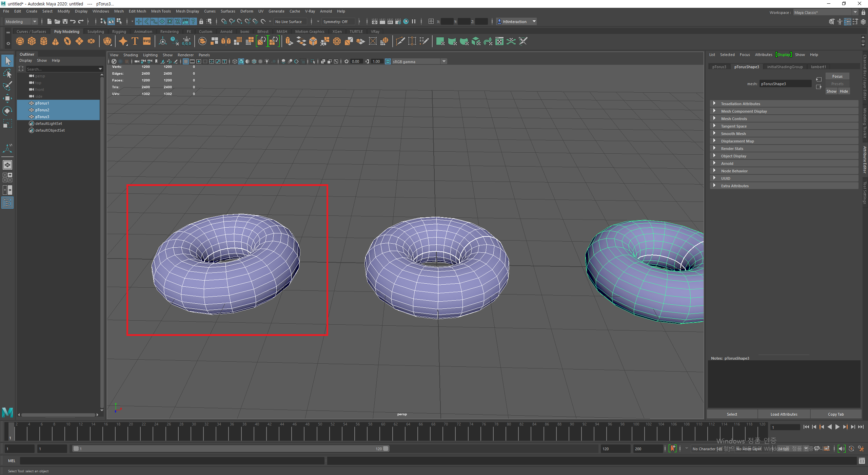Click the polygon Type tool icon

(x=135, y=41)
